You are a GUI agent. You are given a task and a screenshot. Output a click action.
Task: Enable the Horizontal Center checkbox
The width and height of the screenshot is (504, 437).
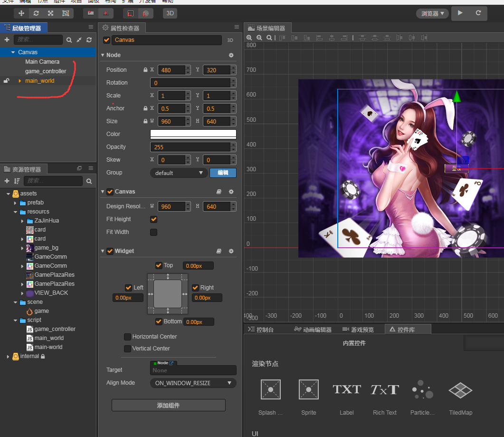coord(128,337)
